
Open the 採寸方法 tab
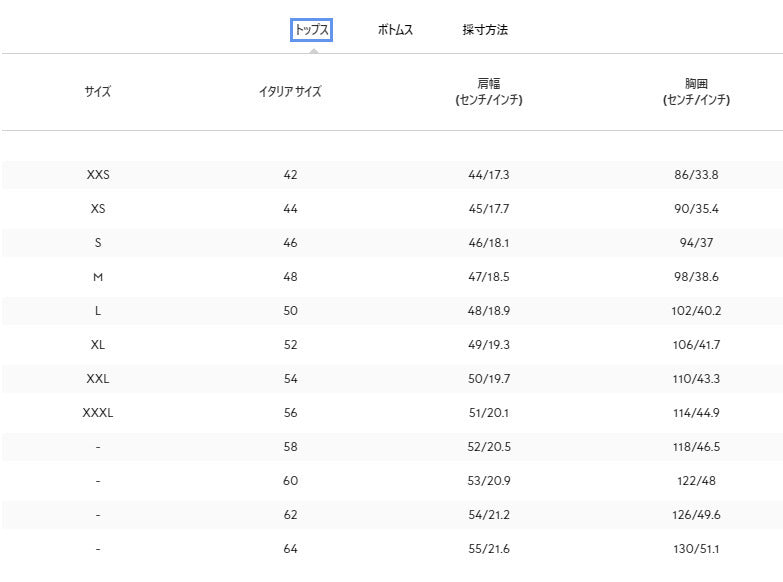(x=485, y=30)
